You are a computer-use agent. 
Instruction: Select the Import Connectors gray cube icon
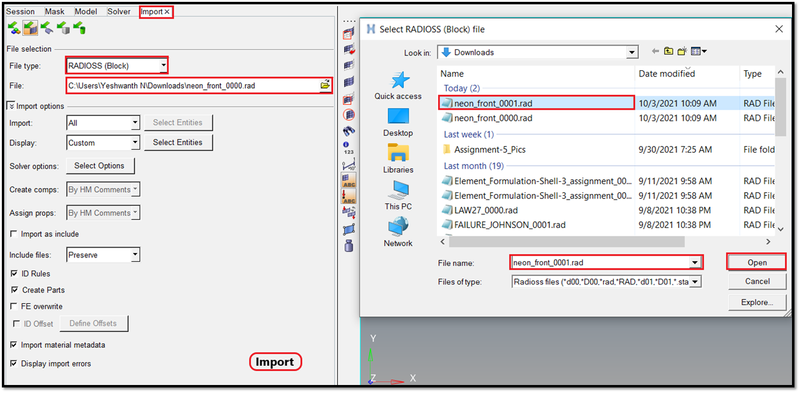click(x=63, y=29)
